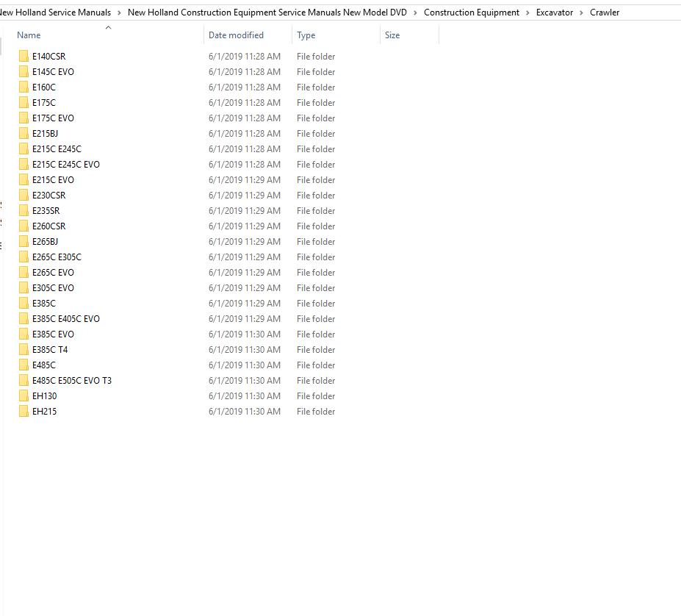Click Crawler breadcrumb in address bar
Viewport: 681px width, 616px height.
pos(605,12)
